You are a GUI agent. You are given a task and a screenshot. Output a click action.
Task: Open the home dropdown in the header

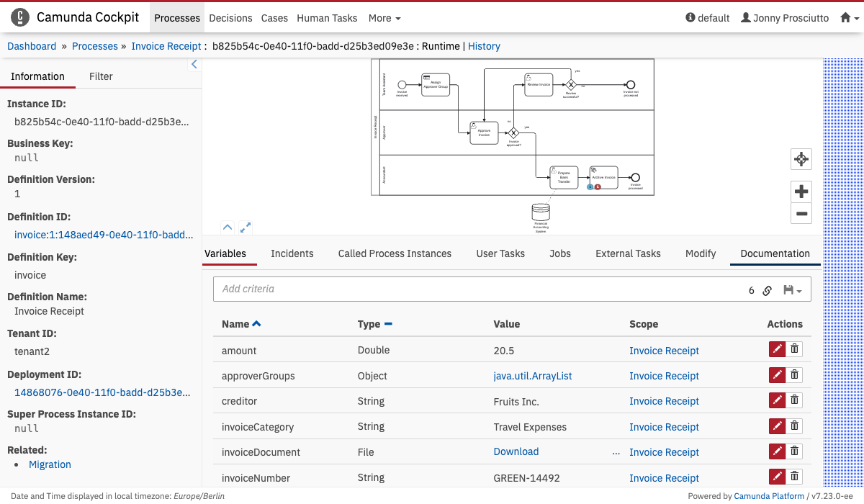850,18
